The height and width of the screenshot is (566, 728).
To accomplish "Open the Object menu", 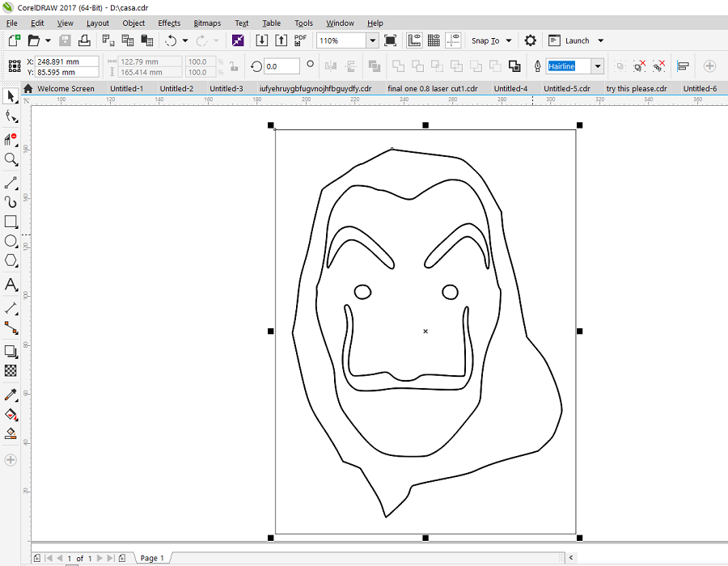I will pos(133,23).
